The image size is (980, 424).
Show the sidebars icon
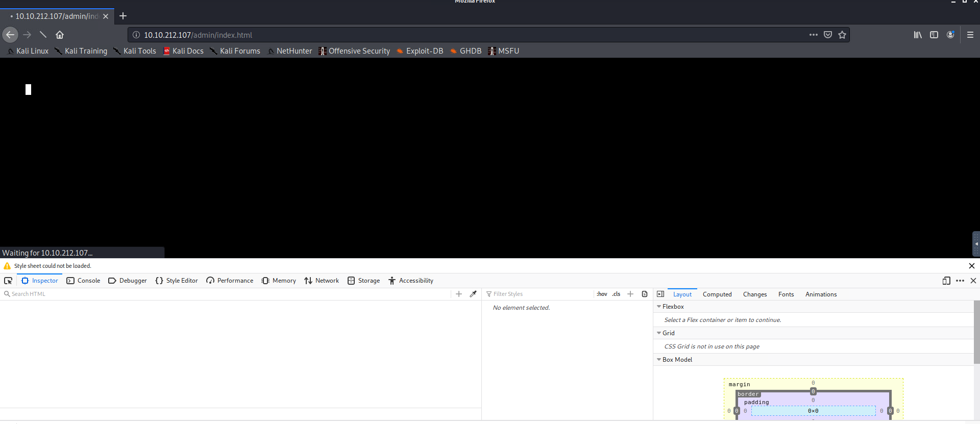[934, 35]
